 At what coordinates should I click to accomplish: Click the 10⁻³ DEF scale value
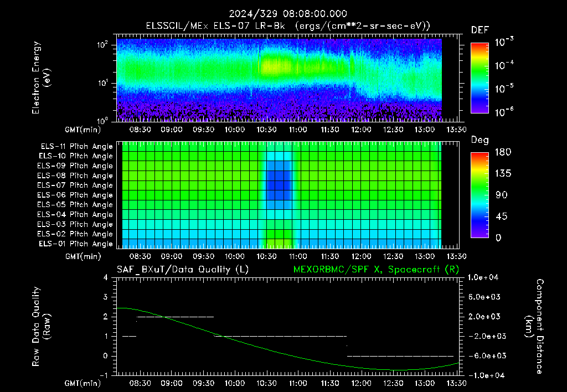504,42
